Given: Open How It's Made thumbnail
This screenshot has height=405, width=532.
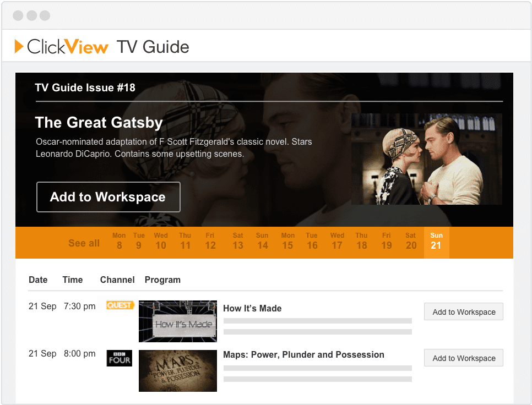Looking at the screenshot, I should tap(178, 321).
